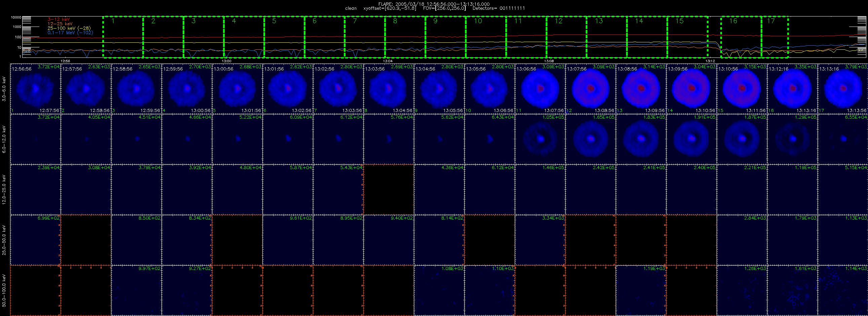The width and height of the screenshot is (868, 316).
Task: Select the '50.0-100.0 keV' row label
Action: pyautogui.click(x=4, y=290)
